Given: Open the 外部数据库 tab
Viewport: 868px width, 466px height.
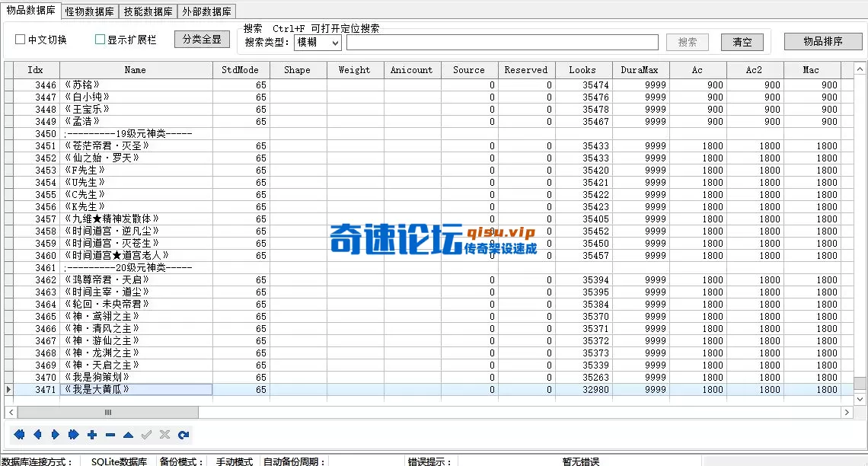Looking at the screenshot, I should pyautogui.click(x=206, y=11).
